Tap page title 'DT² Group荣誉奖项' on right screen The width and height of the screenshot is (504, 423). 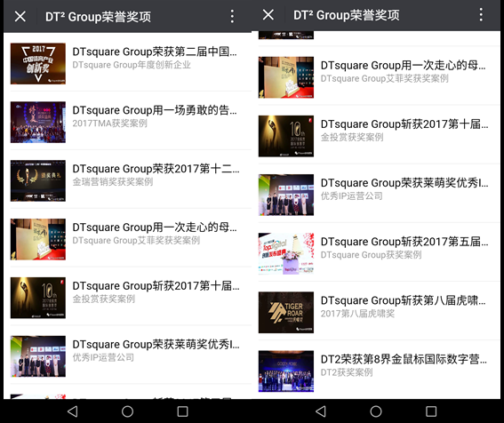click(346, 15)
